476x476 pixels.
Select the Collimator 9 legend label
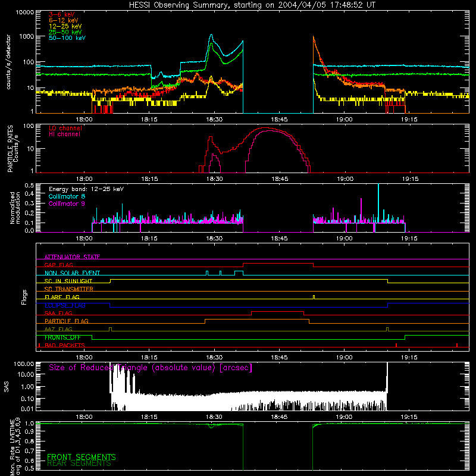[x=67, y=203]
